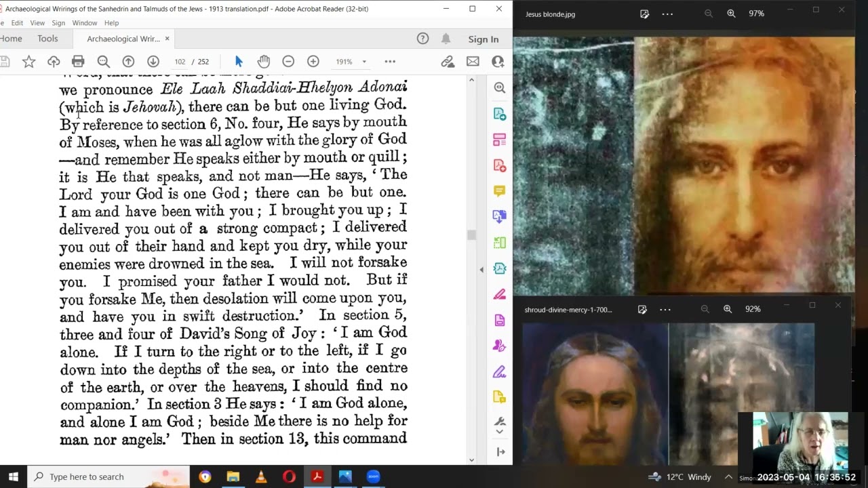Click the page number field showing 102
The height and width of the screenshot is (488, 868).
point(180,62)
